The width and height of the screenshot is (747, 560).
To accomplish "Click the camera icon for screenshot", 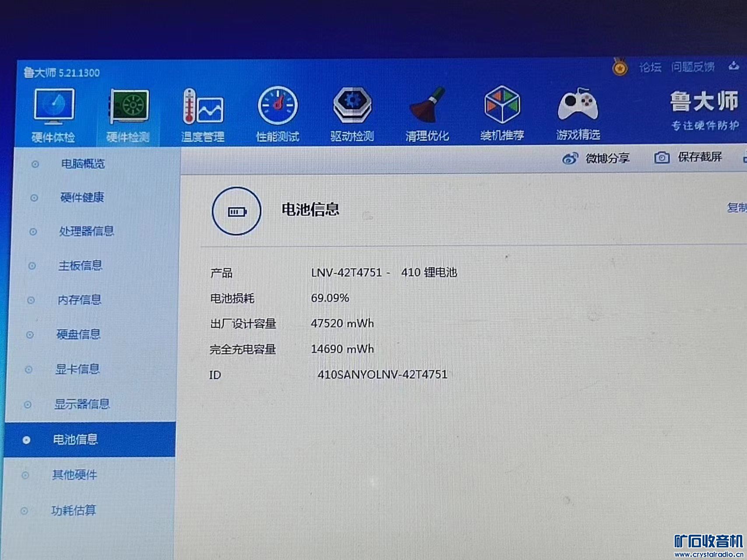I will [662, 157].
